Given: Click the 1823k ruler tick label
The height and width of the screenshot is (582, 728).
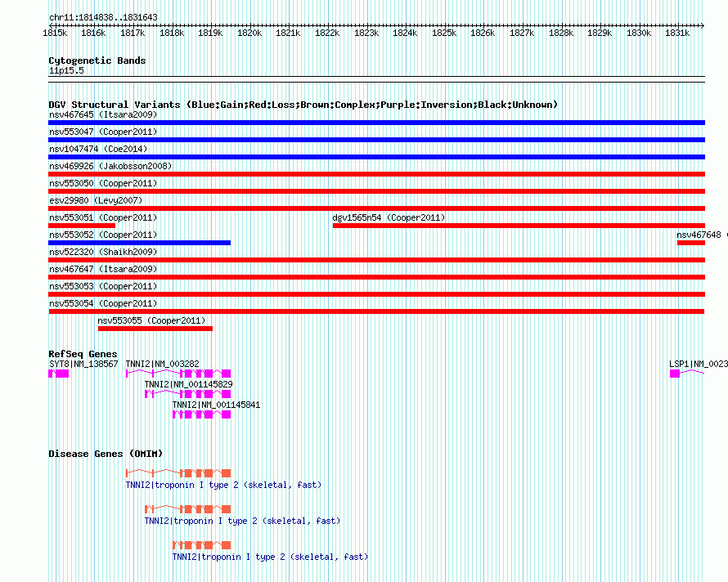Looking at the screenshot, I should click(x=366, y=34).
